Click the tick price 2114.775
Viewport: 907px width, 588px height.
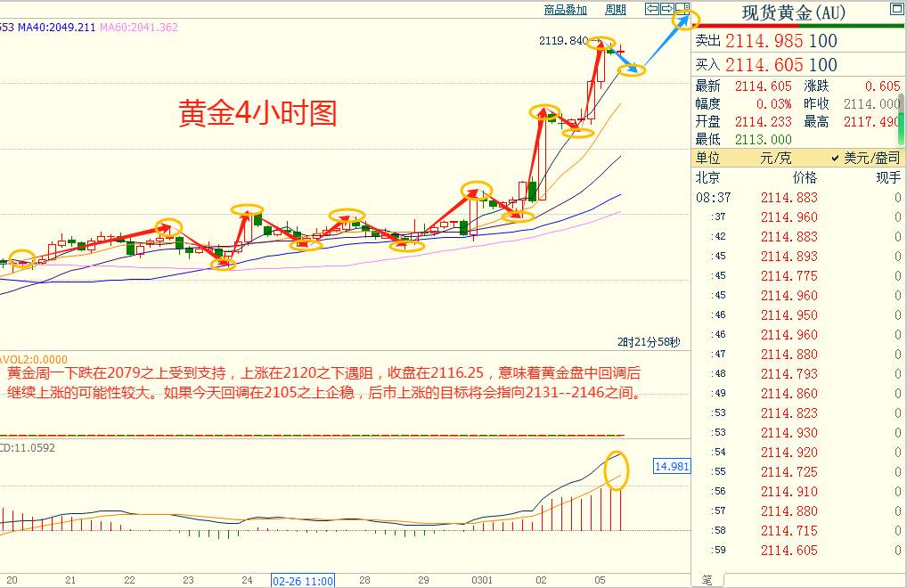pos(789,276)
